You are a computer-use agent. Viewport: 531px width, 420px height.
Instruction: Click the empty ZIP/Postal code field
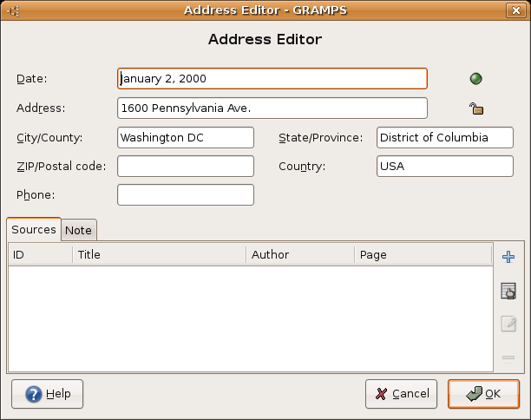point(185,166)
